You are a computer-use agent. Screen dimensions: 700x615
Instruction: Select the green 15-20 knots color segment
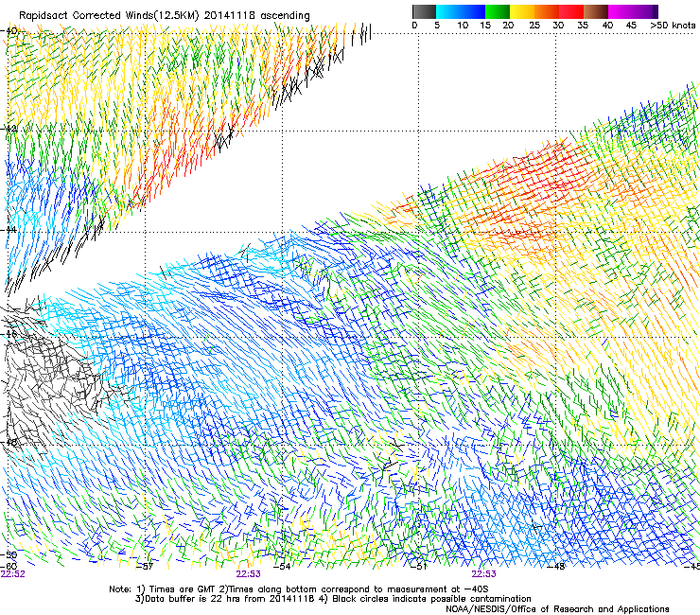(498, 11)
